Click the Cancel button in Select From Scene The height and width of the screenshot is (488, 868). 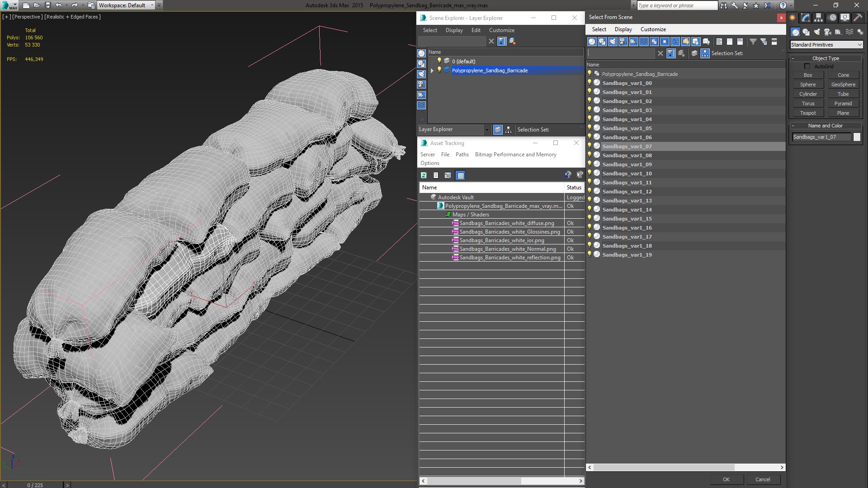click(763, 479)
